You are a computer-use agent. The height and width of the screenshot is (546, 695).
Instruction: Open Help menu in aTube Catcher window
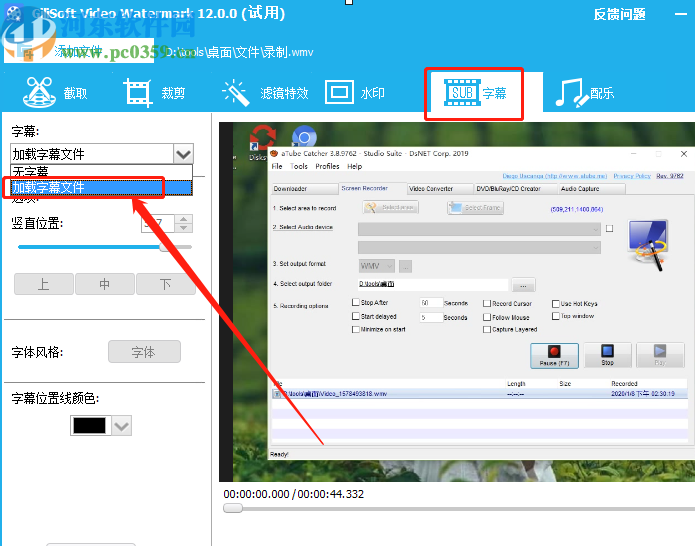click(x=354, y=166)
